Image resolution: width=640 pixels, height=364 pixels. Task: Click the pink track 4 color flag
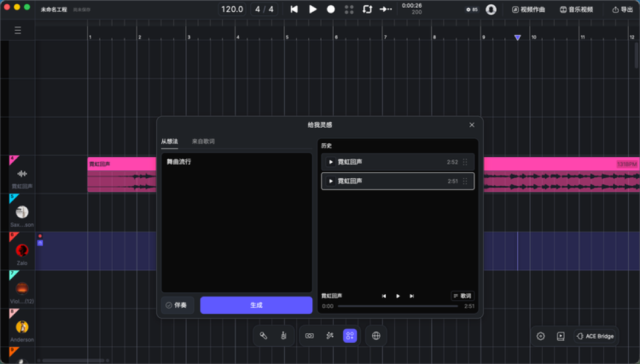click(12, 159)
